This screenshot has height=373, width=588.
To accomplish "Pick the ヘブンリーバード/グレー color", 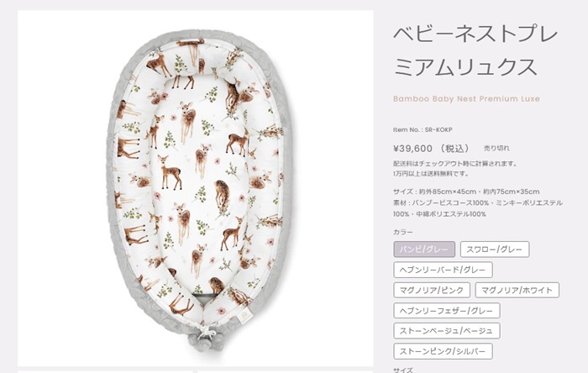I will pos(443,270).
